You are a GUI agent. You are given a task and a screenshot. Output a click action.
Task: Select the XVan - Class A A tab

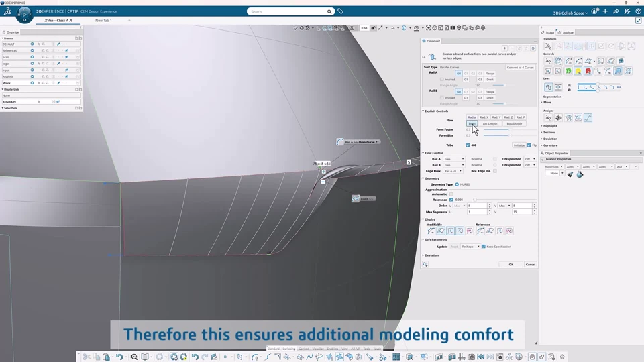58,21
